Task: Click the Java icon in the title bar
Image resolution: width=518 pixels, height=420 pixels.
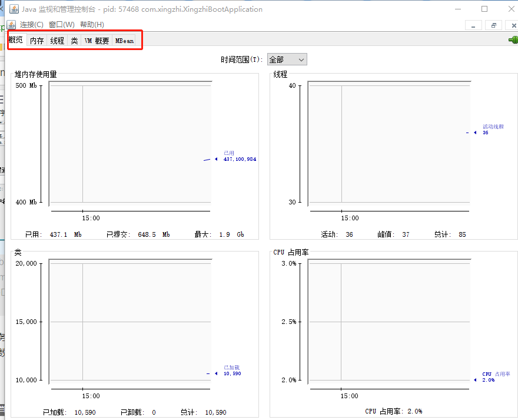Action: (x=14, y=9)
